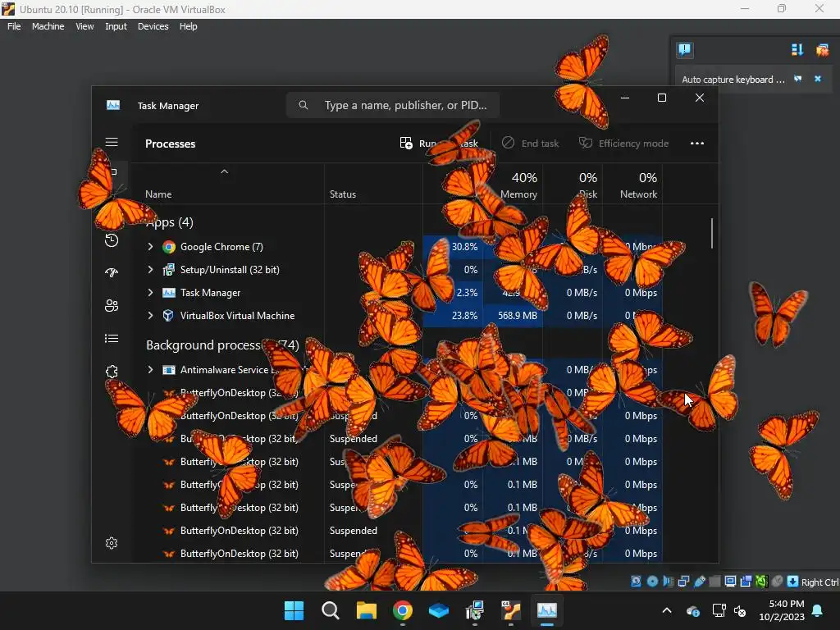Click VirtualBox recording status icon
The image size is (840, 630).
click(746, 582)
